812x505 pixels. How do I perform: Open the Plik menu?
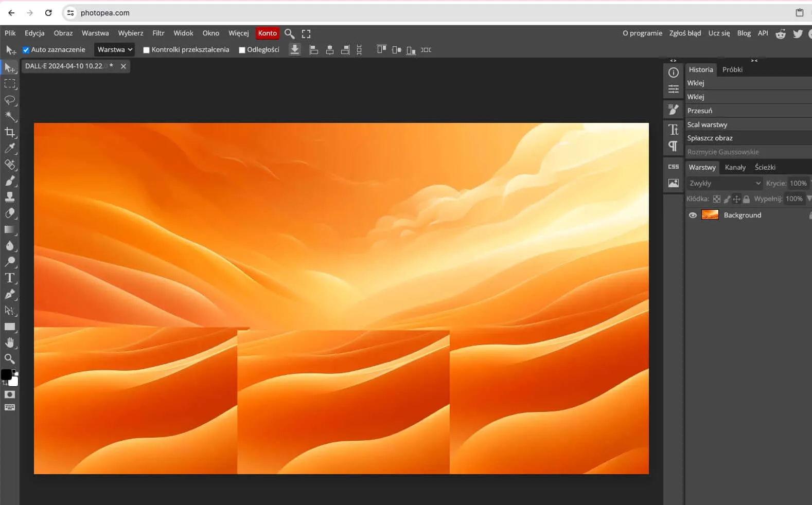(x=10, y=33)
